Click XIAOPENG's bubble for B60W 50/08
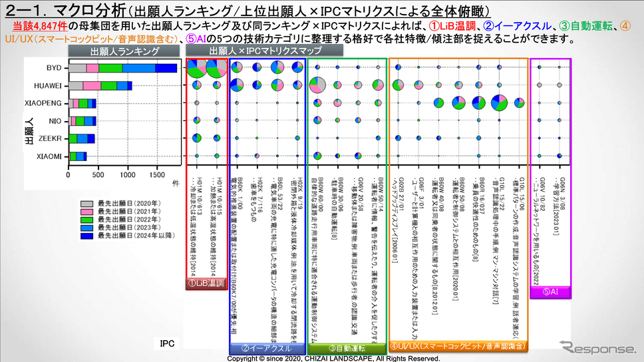The image size is (644, 362). (458, 102)
